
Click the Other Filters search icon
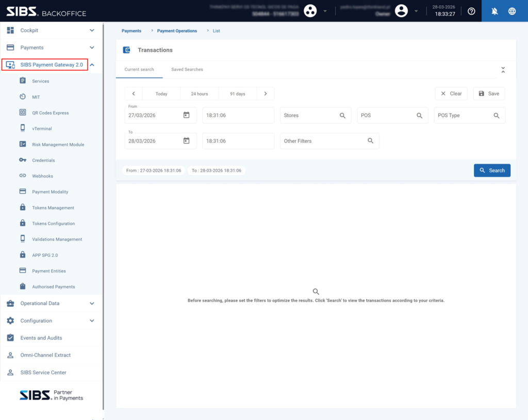click(370, 141)
